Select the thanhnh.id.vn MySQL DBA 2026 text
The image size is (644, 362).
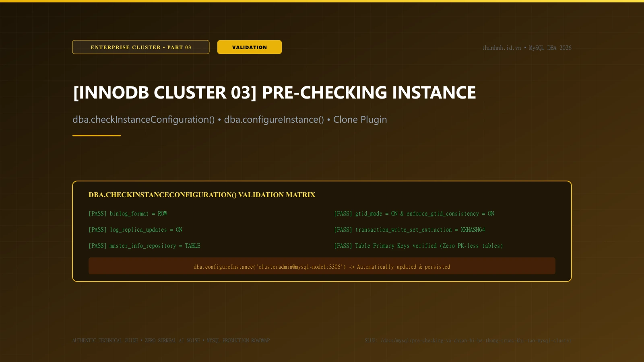pyautogui.click(x=527, y=48)
